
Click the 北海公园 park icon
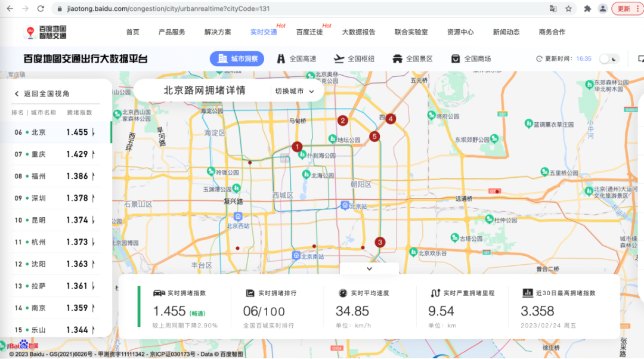[306, 174]
